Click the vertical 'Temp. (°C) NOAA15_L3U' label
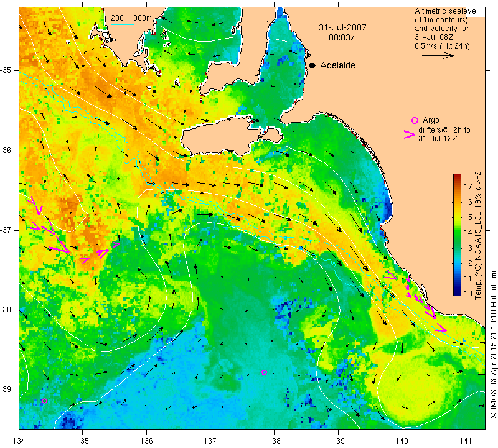Viewport: 498px width, 448px height. tap(478, 235)
